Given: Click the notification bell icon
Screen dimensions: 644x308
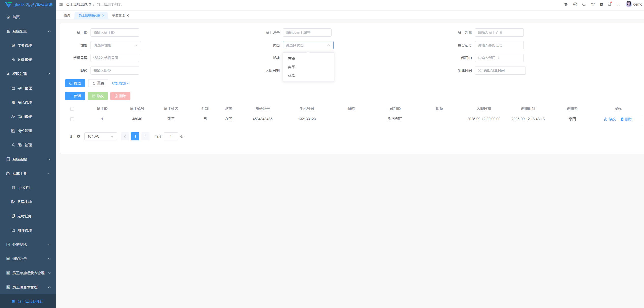Looking at the screenshot, I should tap(610, 4).
